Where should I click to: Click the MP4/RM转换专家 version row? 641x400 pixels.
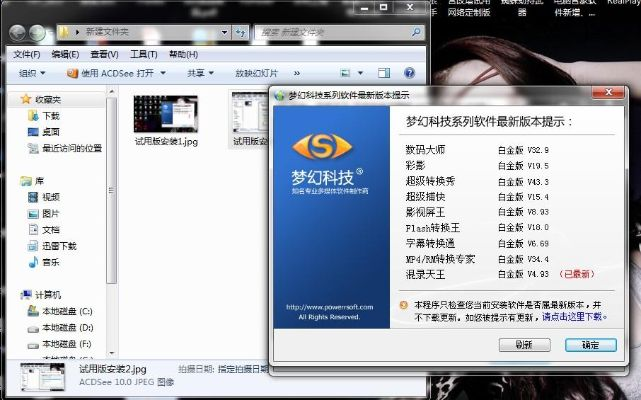pyautogui.click(x=477, y=259)
